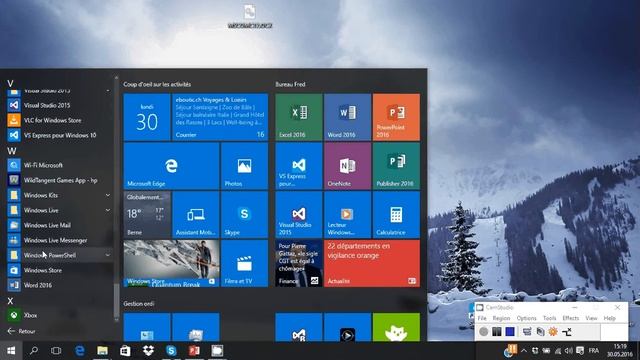640x360 pixels.
Task: Launch Publisher 2016 tile
Action: pos(396,166)
